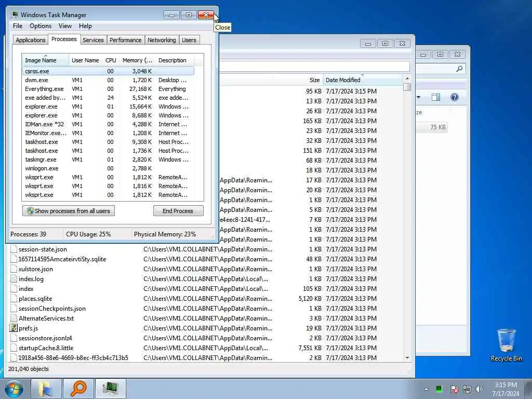This screenshot has width=532, height=399.
Task: Select the IEMonitor.exe process
Action: click(108, 133)
